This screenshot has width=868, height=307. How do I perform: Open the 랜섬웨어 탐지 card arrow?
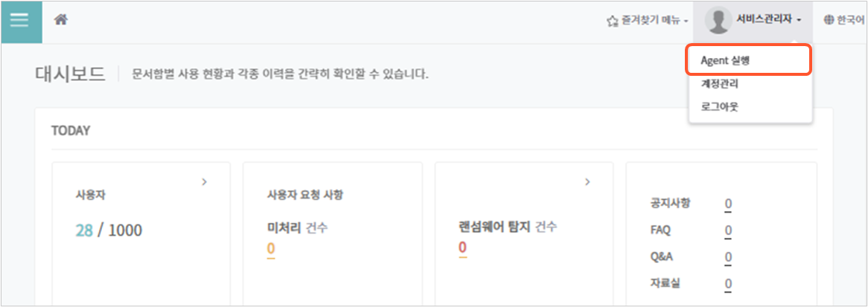(x=588, y=181)
